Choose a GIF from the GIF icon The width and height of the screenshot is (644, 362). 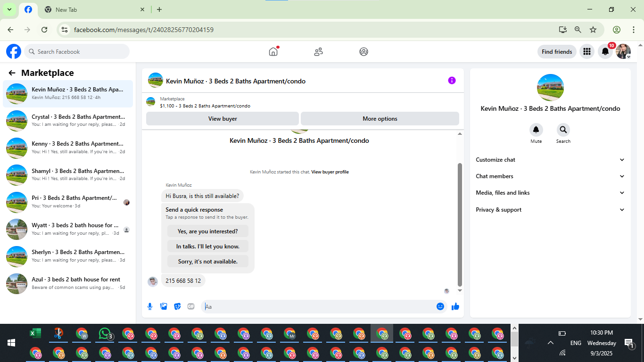191,306
